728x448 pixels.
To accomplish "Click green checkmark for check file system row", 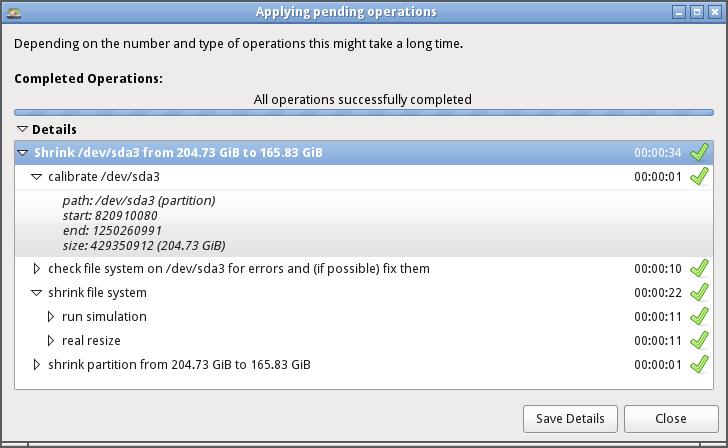I will [699, 269].
